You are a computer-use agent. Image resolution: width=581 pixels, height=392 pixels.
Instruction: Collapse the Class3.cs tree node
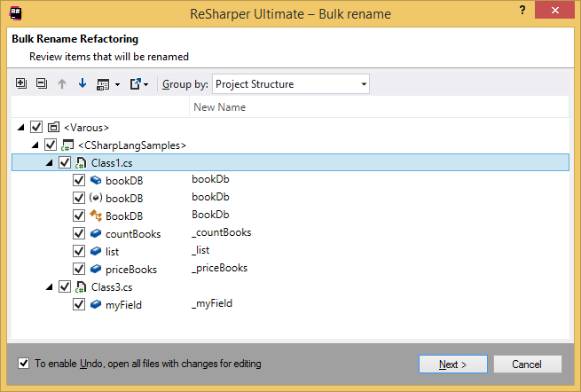[50, 287]
